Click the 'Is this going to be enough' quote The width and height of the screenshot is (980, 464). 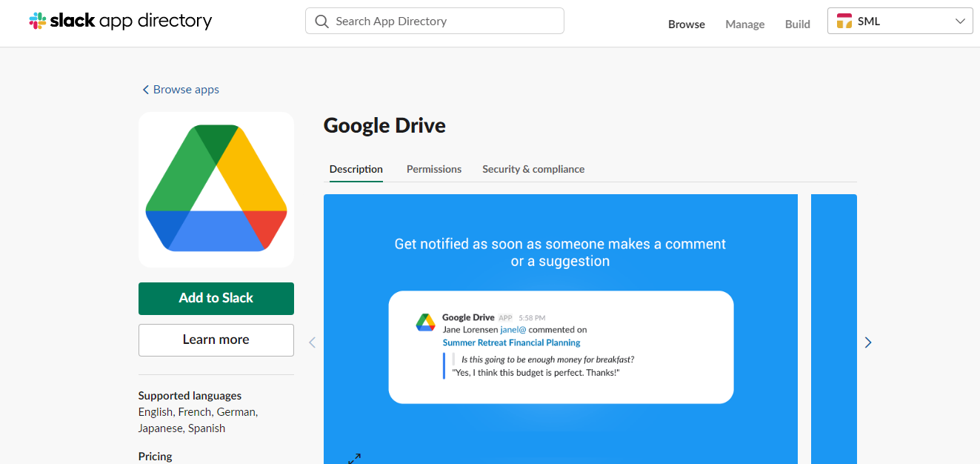click(547, 359)
